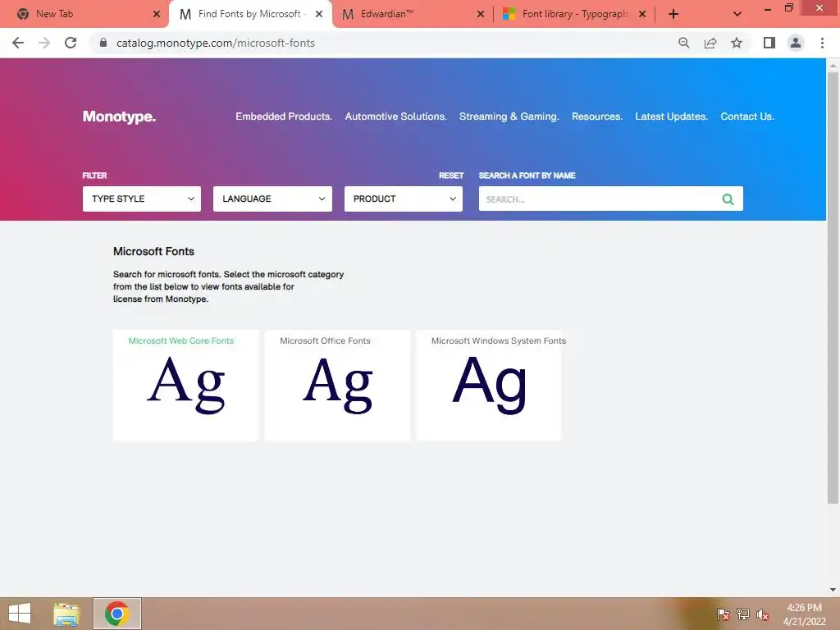Viewport: 840px width, 630px height.
Task: Click the page vertical scrollbar thumb
Action: [833, 288]
